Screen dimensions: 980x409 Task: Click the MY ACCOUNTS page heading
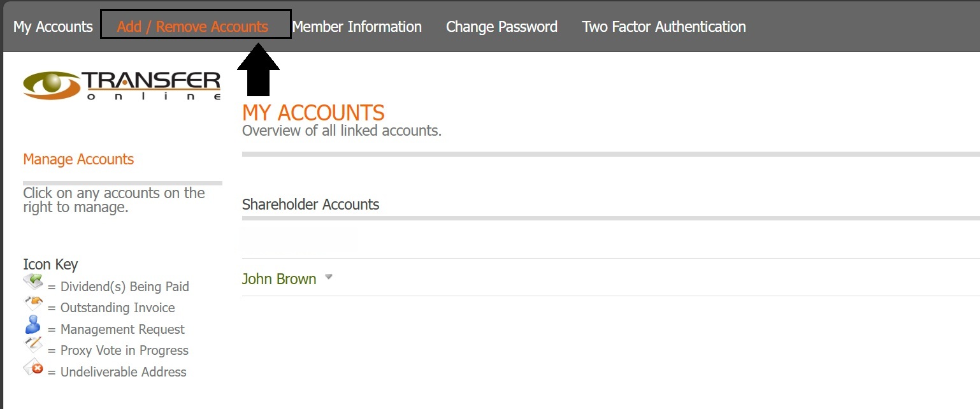tap(313, 113)
